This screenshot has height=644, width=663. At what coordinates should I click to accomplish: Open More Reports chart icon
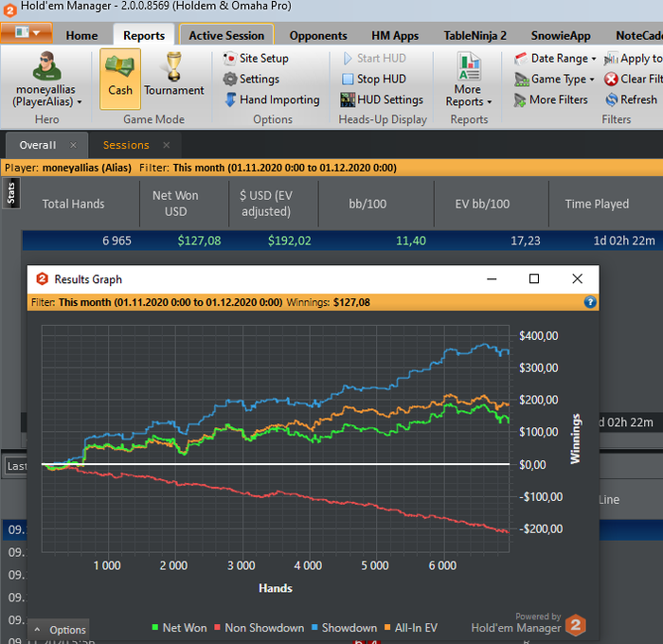pyautogui.click(x=469, y=67)
